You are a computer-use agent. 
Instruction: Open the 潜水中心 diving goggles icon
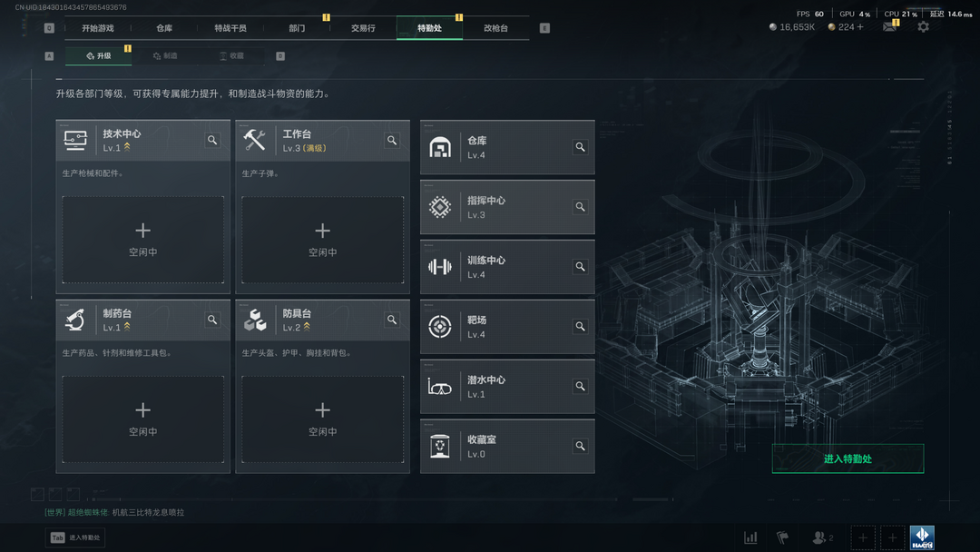pyautogui.click(x=440, y=387)
